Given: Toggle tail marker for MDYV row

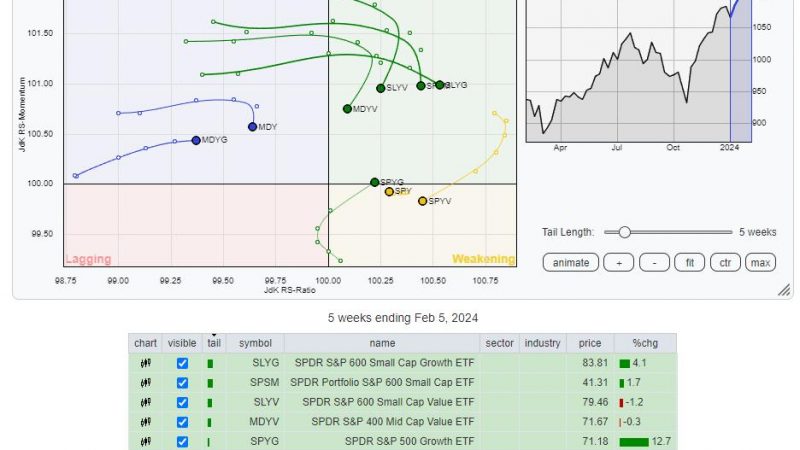Looking at the screenshot, I should pos(209,422).
